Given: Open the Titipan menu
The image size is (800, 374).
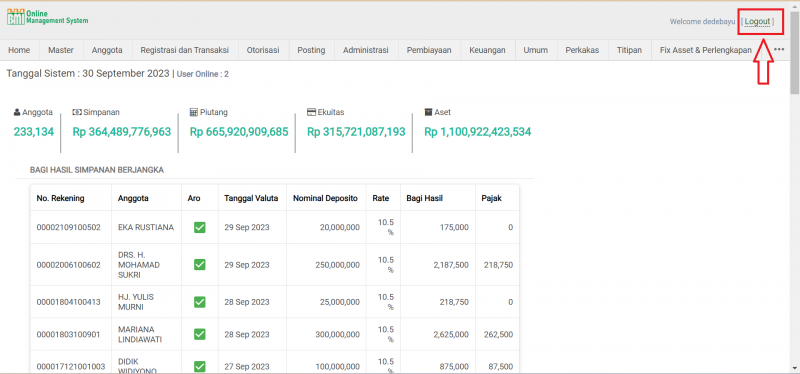Looking at the screenshot, I should click(629, 50).
